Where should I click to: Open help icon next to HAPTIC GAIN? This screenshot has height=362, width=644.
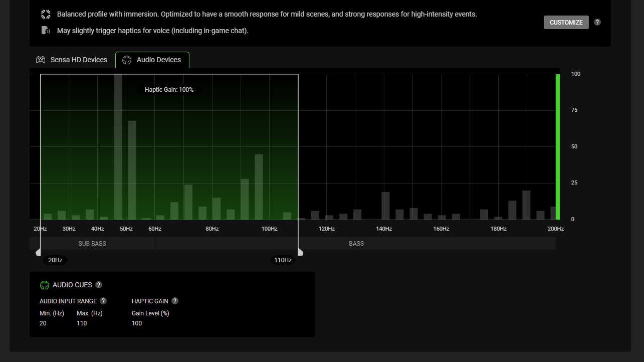point(175,301)
